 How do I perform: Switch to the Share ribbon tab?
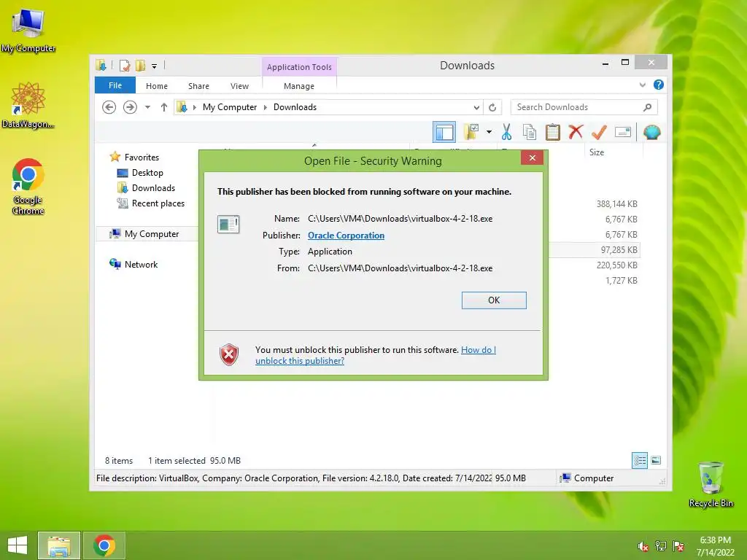pyautogui.click(x=198, y=86)
